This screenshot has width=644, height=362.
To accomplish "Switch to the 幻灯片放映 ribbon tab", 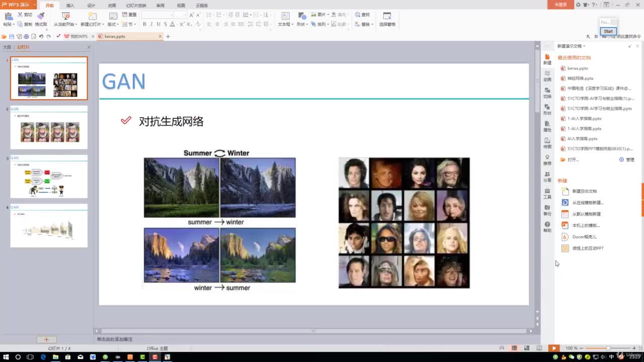I will click(x=136, y=6).
